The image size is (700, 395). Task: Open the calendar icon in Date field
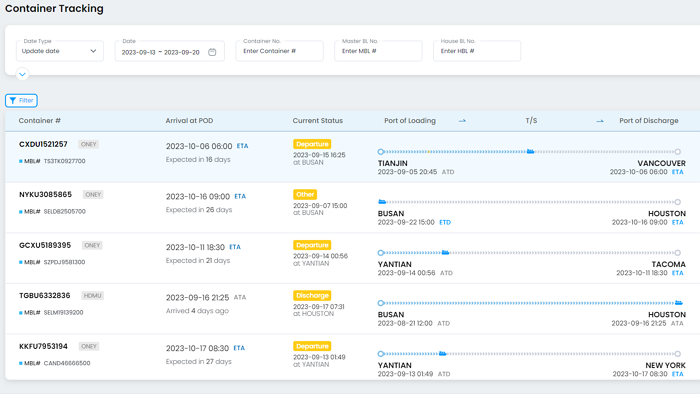pos(212,52)
